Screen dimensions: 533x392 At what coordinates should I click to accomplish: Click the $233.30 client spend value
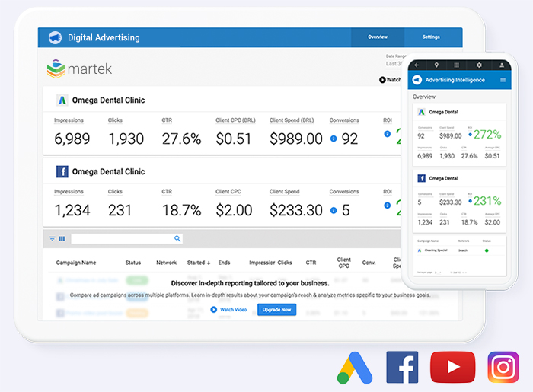tap(295, 210)
